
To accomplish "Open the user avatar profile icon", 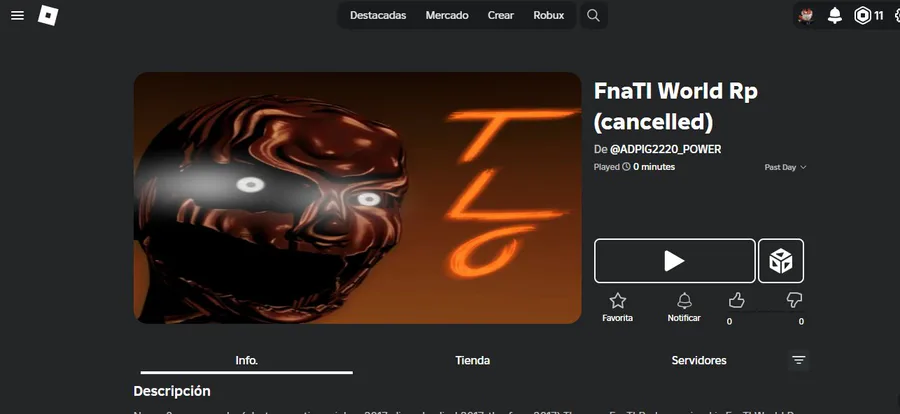I will coord(806,16).
